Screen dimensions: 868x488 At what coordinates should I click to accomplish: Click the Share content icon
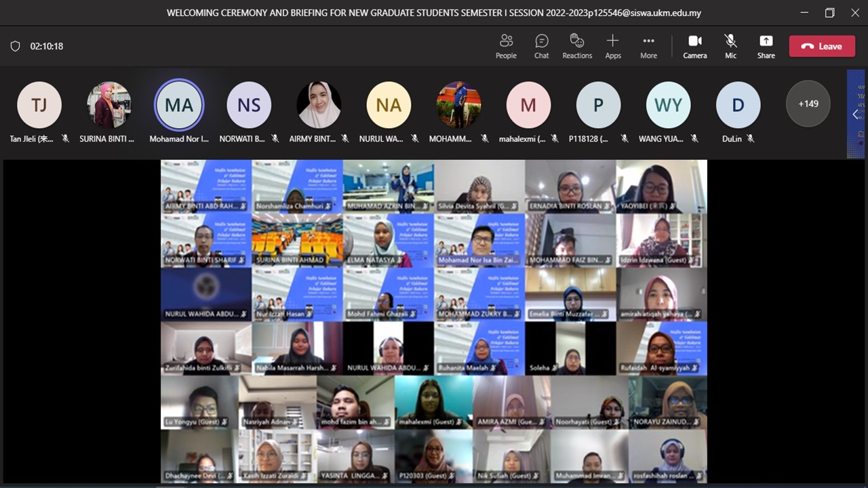766,46
